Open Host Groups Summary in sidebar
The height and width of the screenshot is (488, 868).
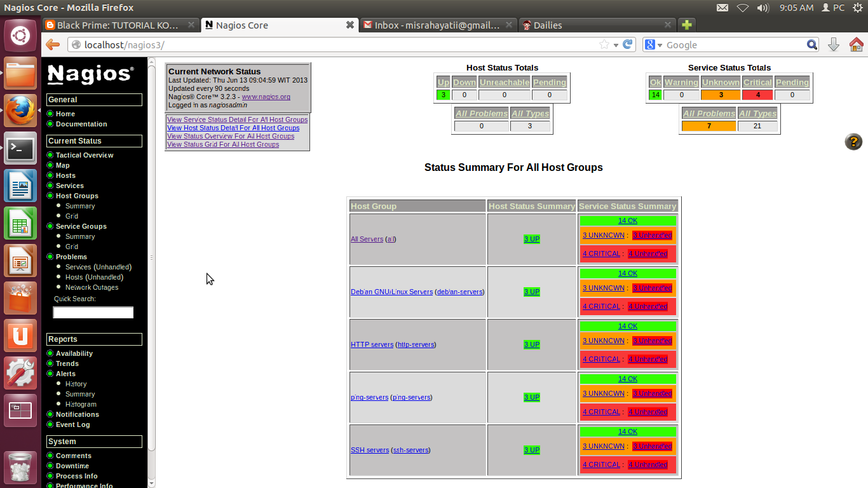coord(80,206)
